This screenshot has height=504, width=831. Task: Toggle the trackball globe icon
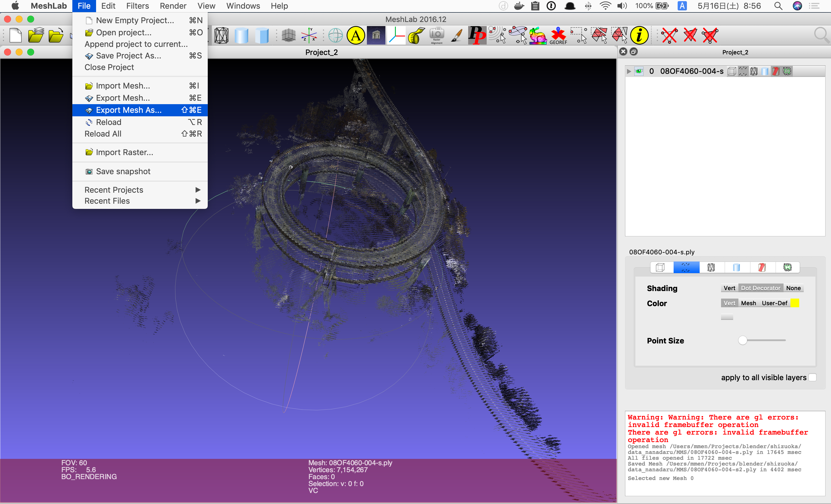coord(335,35)
